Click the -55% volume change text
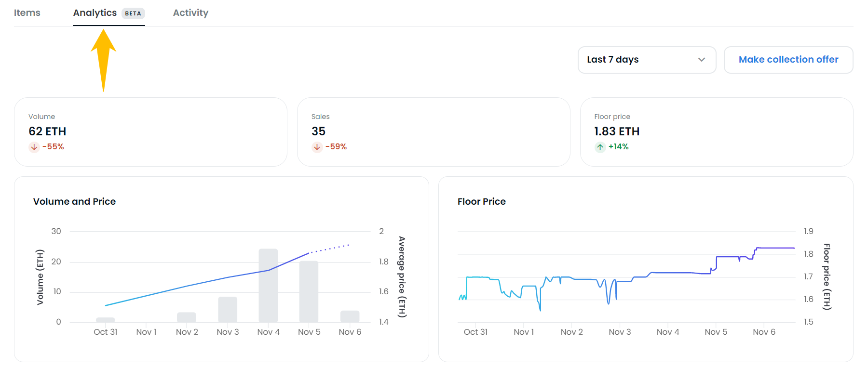 tap(53, 147)
